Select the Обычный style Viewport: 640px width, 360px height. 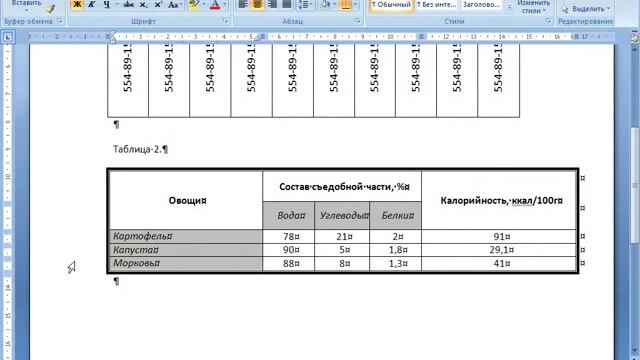pos(391,5)
